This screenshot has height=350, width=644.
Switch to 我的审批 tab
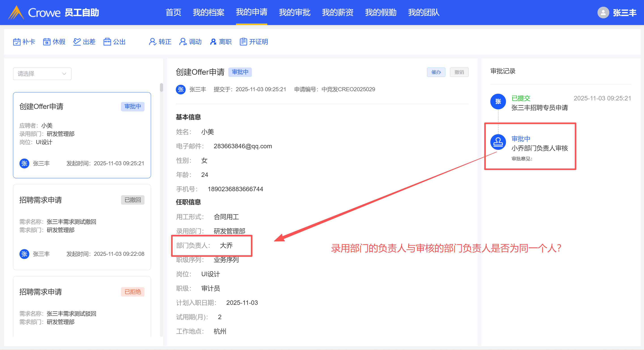[x=295, y=13]
